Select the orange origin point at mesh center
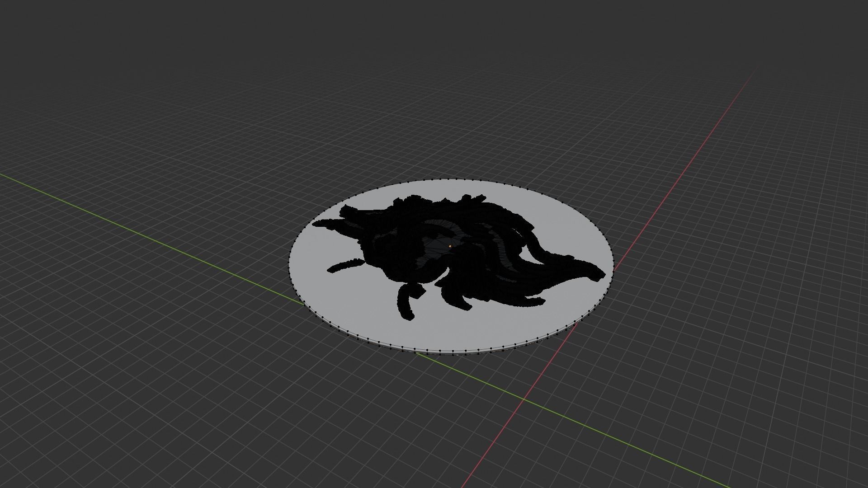 click(x=450, y=246)
